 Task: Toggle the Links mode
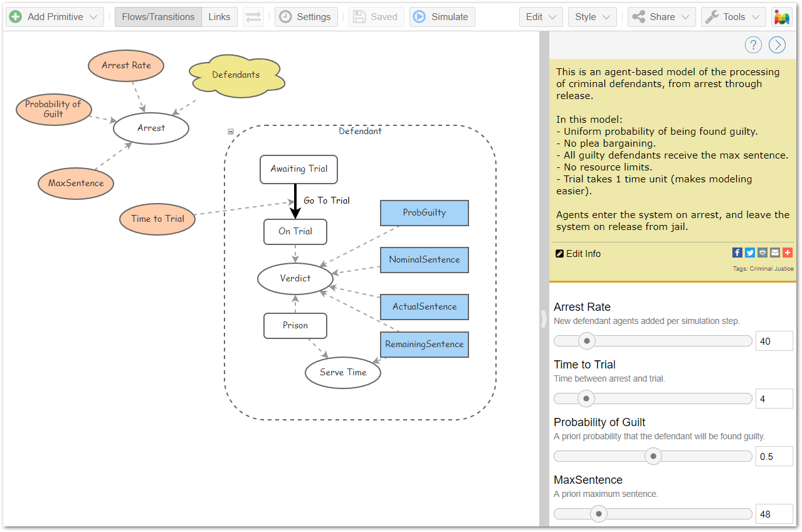click(219, 17)
